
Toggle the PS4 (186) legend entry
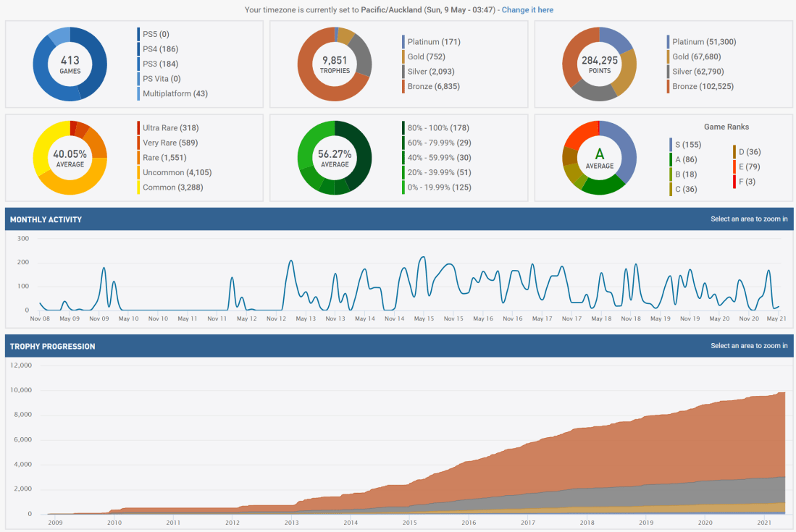pyautogui.click(x=161, y=49)
